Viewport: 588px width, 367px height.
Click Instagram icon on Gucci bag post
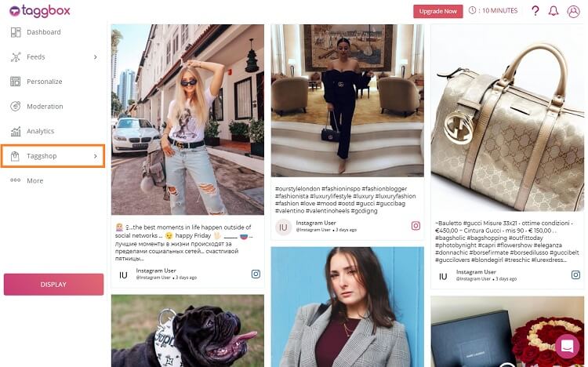pyautogui.click(x=575, y=274)
